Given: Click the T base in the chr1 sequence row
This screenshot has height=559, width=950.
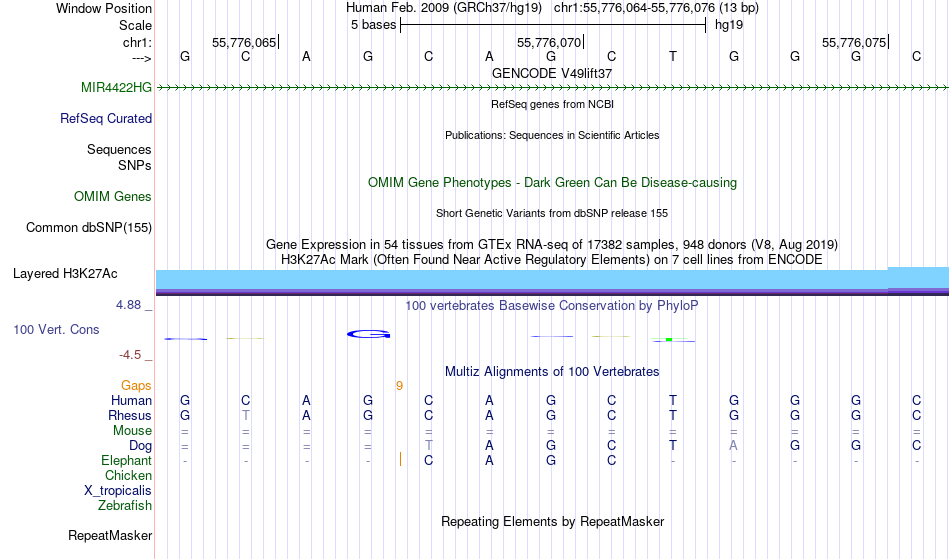Looking at the screenshot, I should click(x=673, y=56).
